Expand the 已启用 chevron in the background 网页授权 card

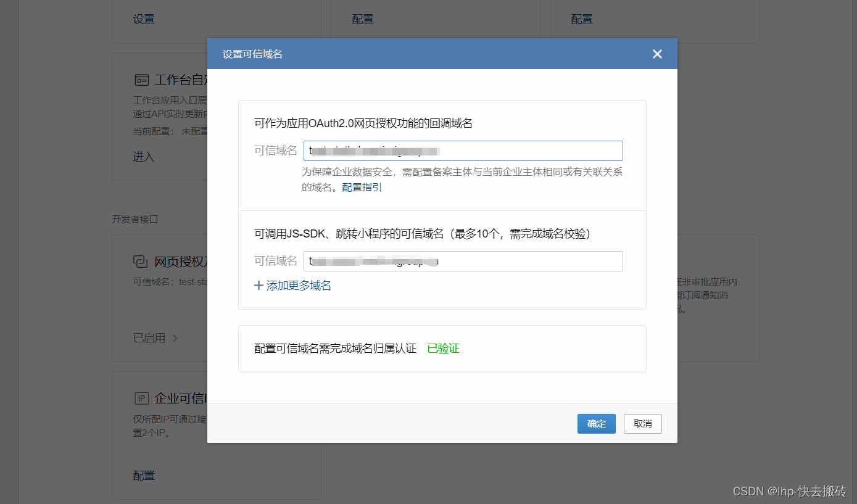[x=175, y=338]
